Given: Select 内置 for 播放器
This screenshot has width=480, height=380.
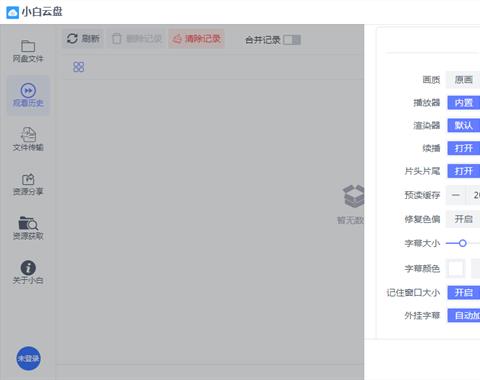Looking at the screenshot, I should tap(464, 103).
